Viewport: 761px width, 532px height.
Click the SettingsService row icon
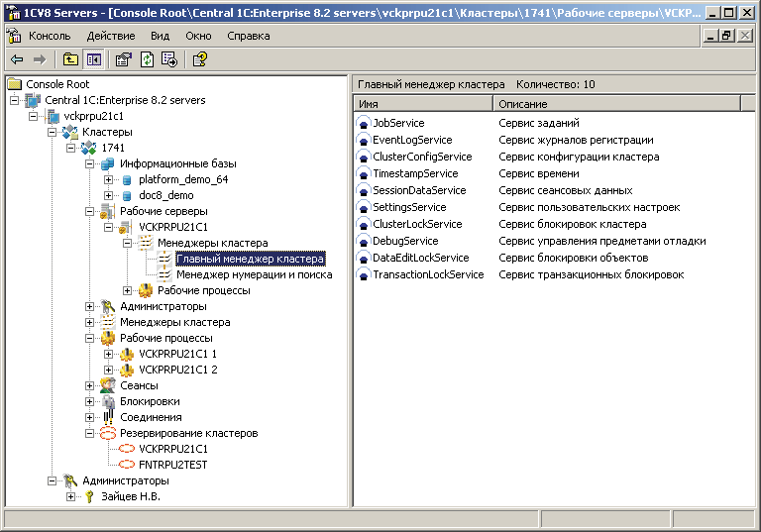(364, 207)
